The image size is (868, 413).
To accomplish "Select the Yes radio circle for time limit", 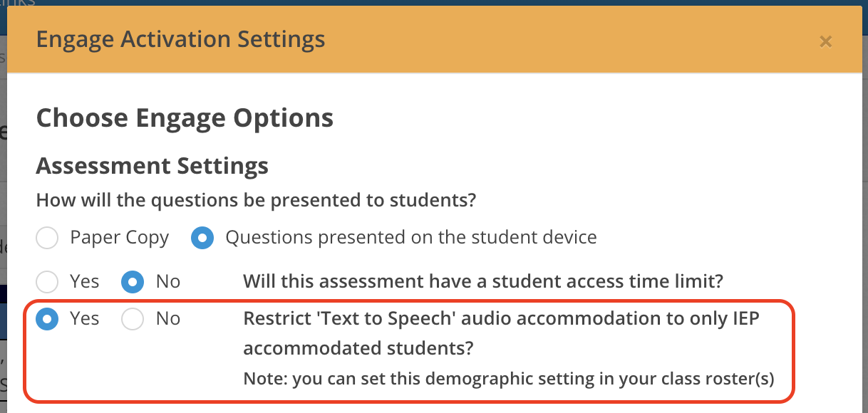I will 47,282.
